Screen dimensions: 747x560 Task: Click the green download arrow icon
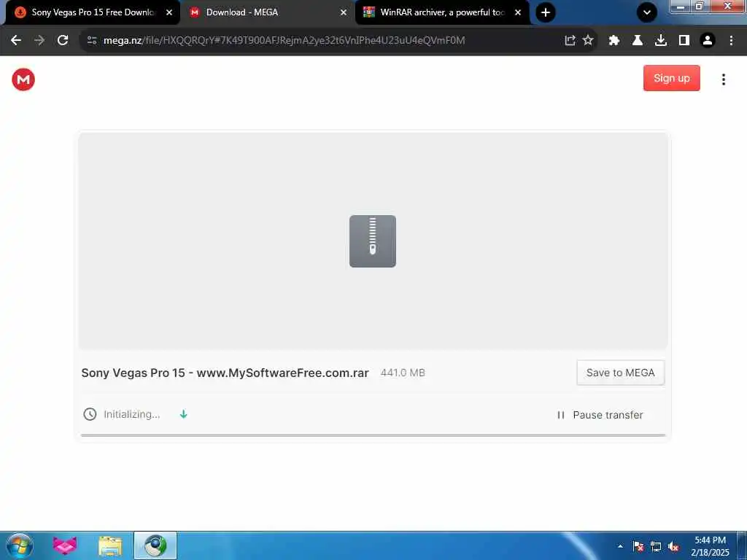click(183, 414)
